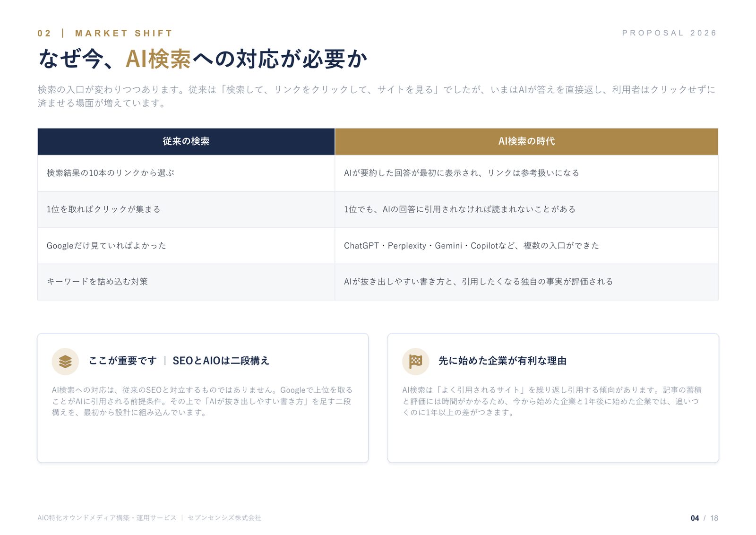
Task: Select cell 'キーワードを詰め込む対策'
Action: [x=186, y=282]
